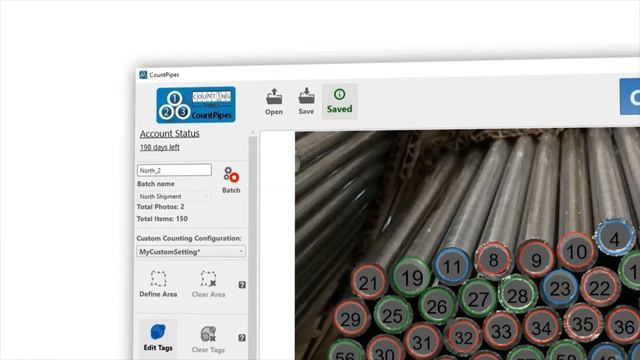Click pipe tag number 25

coord(393,315)
